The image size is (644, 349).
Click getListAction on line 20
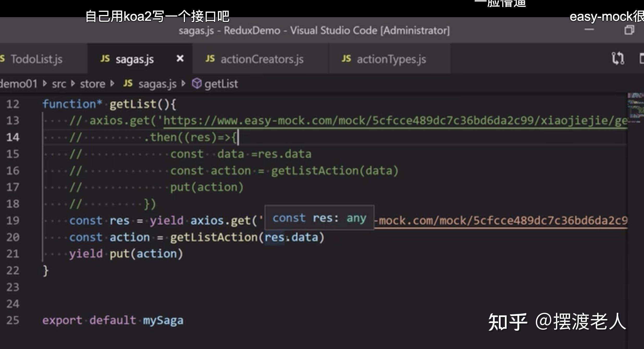pyautogui.click(x=214, y=237)
